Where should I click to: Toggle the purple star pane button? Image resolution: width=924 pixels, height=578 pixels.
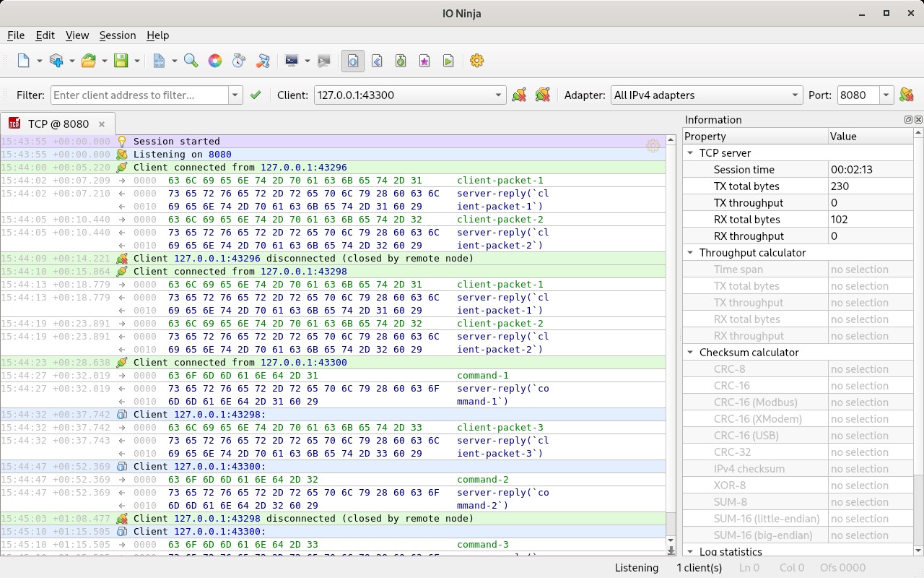424,61
